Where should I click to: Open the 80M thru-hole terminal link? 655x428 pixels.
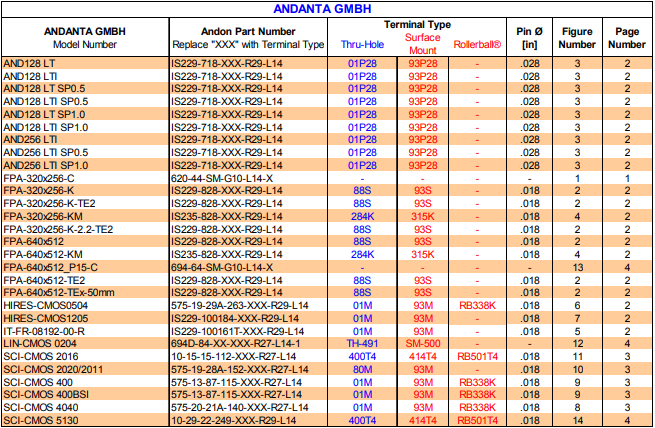coord(361,369)
